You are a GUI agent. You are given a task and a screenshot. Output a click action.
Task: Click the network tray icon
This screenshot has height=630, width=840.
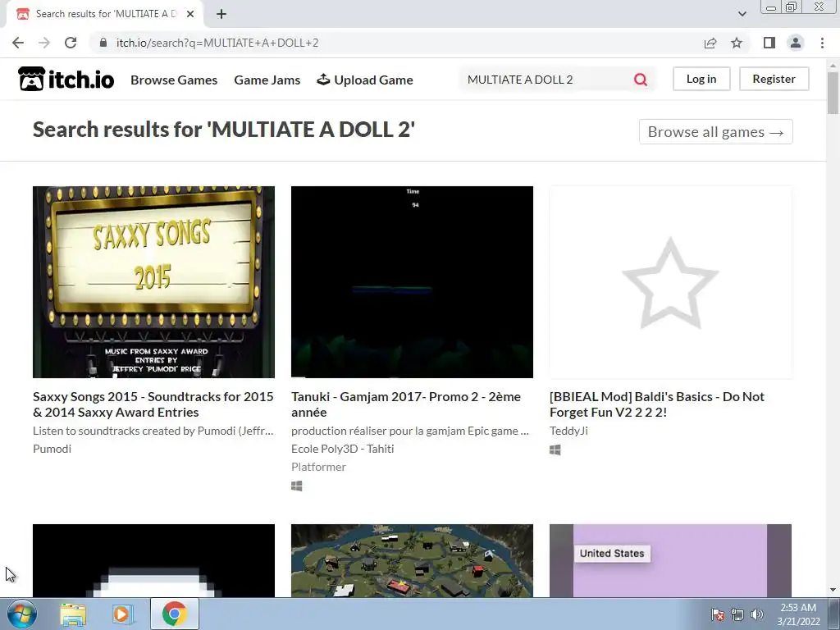tap(737, 614)
